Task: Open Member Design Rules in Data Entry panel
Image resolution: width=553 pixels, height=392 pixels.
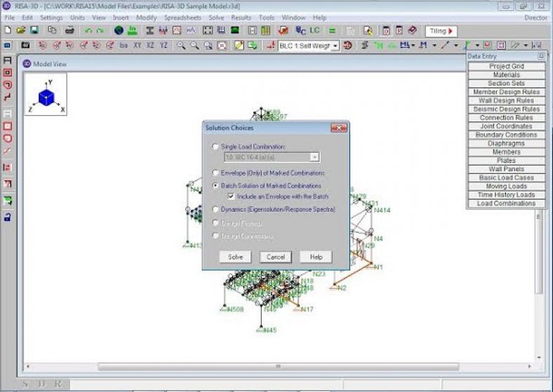Action: pos(507,92)
